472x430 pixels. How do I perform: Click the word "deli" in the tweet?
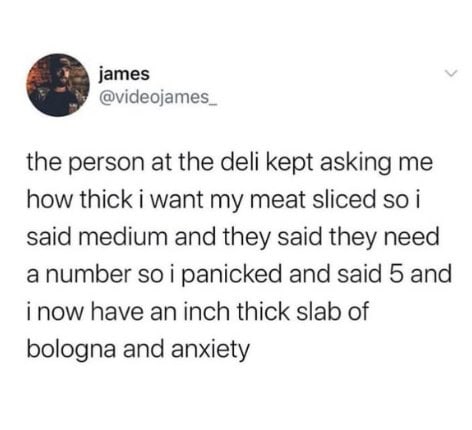tap(239, 162)
